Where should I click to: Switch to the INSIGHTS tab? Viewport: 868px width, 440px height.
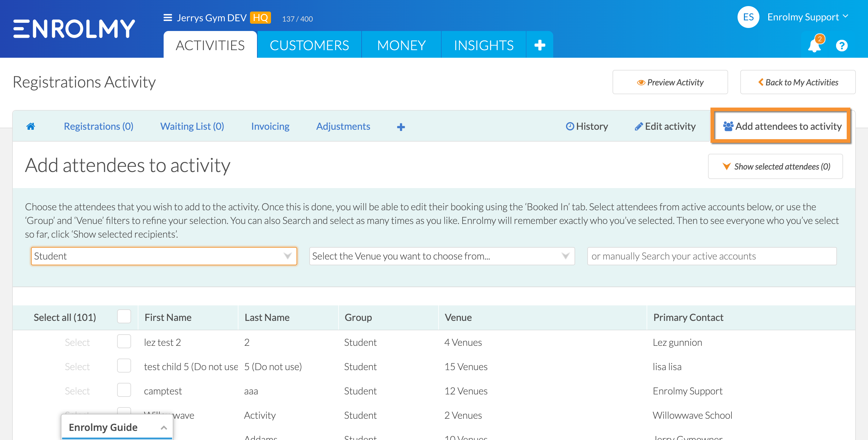tap(484, 45)
